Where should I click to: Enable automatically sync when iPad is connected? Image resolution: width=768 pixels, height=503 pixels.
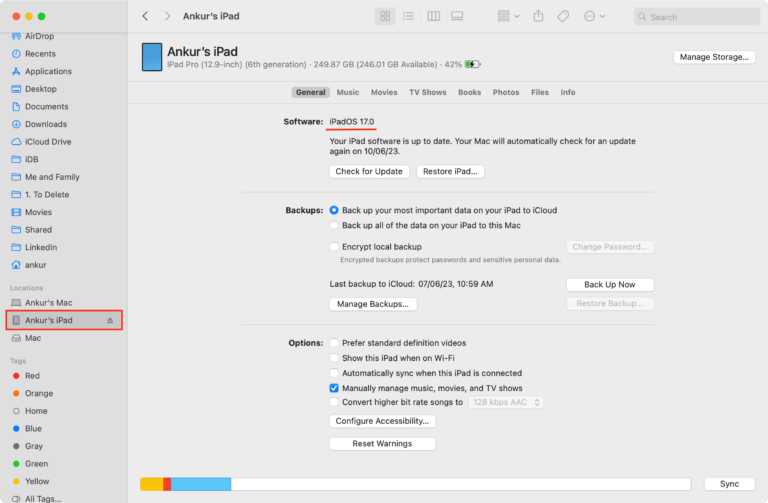334,373
